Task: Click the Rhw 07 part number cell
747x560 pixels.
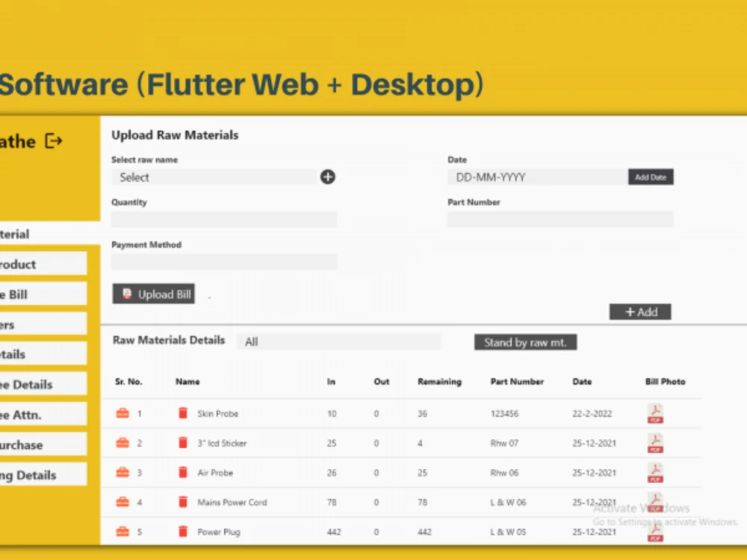Action: 504,443
